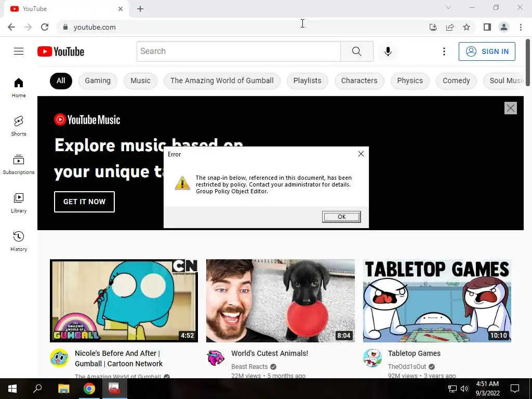Open volume control in system tray
532x399 pixels.
click(x=464, y=389)
